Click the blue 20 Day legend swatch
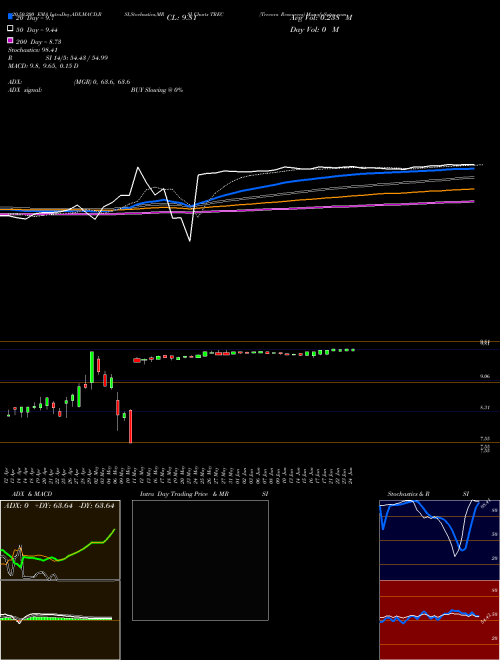 (10, 16)
